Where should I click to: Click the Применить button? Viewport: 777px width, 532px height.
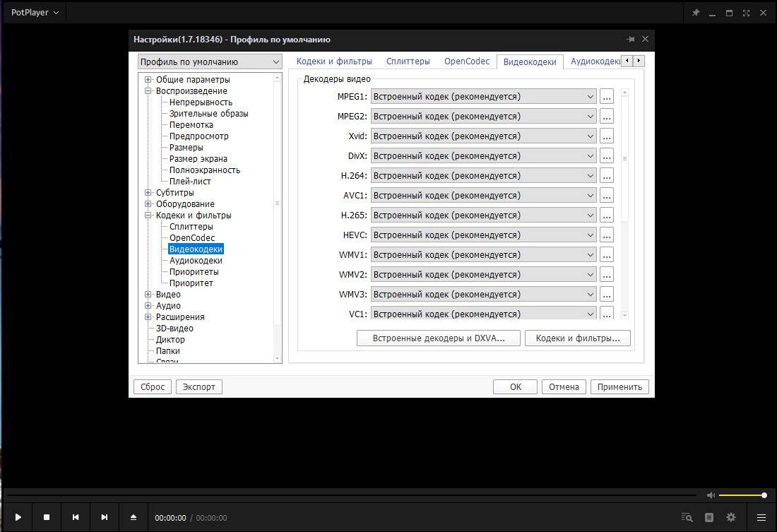coord(619,386)
